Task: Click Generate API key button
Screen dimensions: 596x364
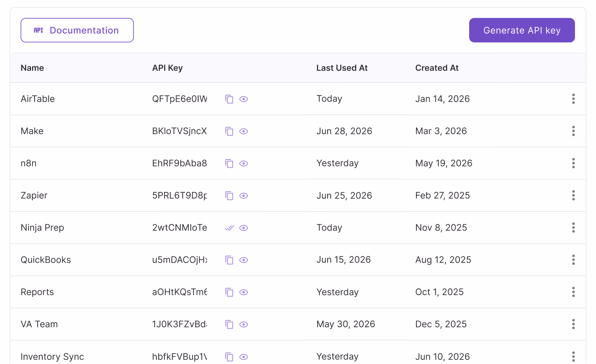Action: pos(522,30)
